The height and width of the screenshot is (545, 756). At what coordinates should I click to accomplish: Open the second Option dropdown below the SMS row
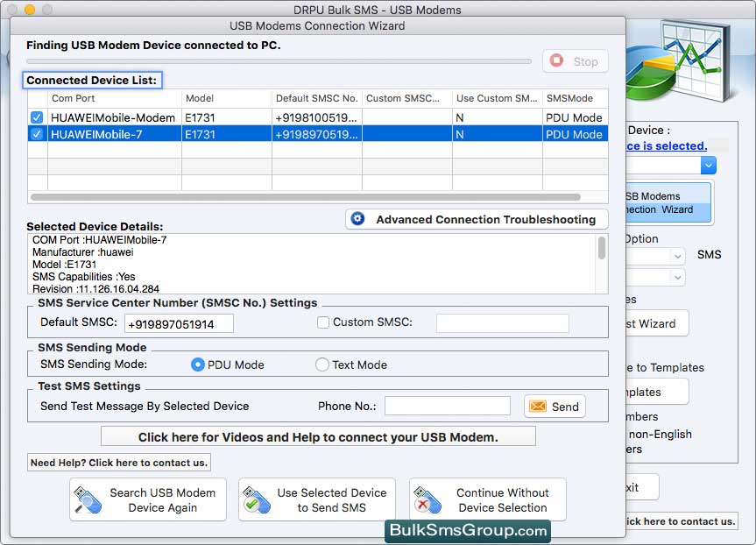click(677, 278)
